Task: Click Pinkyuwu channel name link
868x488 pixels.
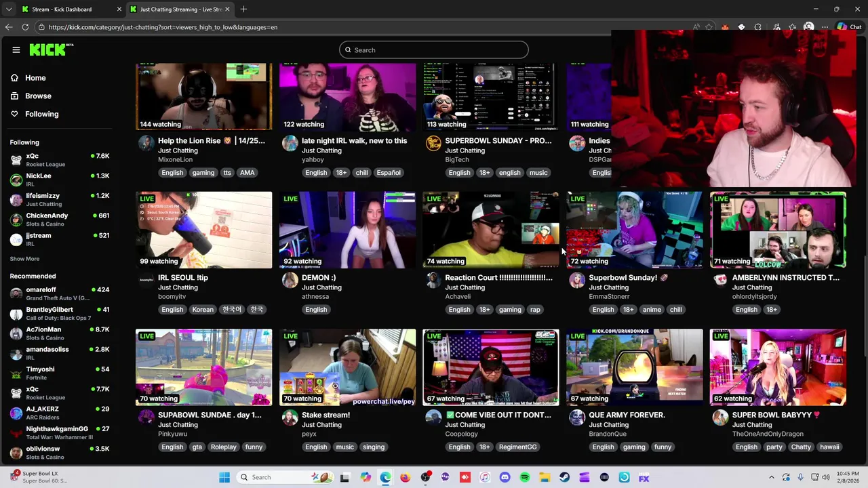Action: (172, 434)
